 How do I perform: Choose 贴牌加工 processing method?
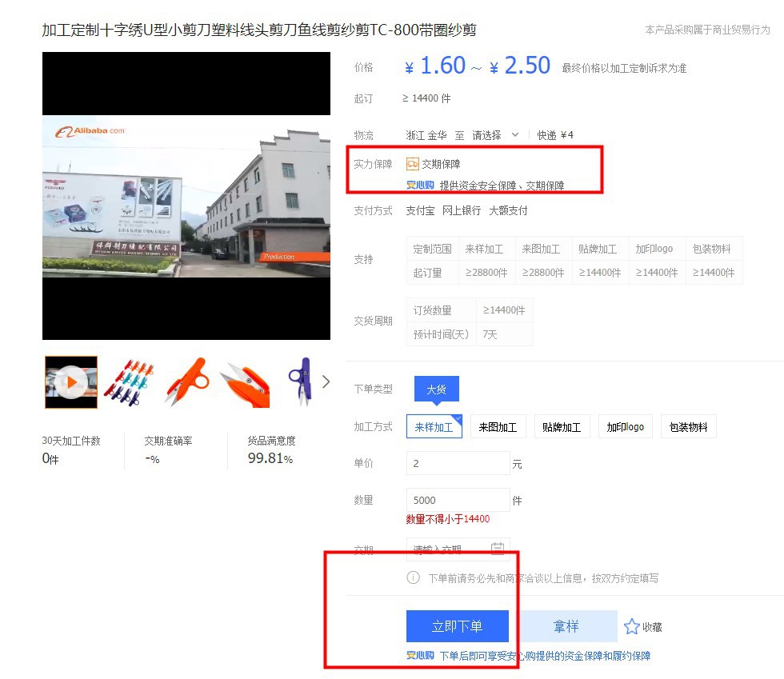(x=562, y=427)
